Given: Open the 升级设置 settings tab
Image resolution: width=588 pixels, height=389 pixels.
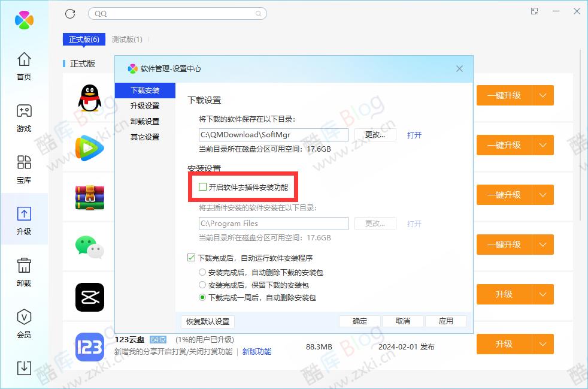Looking at the screenshot, I should pos(145,105).
